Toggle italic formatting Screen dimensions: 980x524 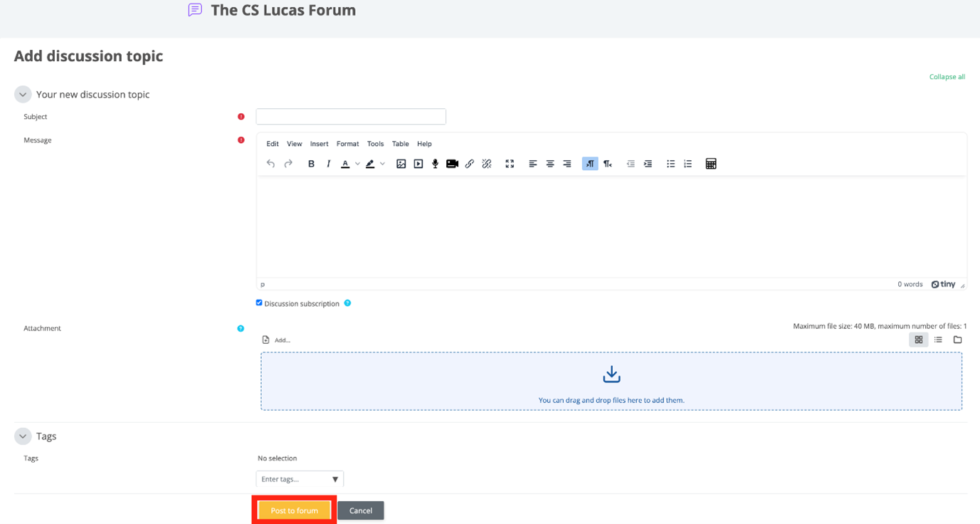(x=328, y=164)
